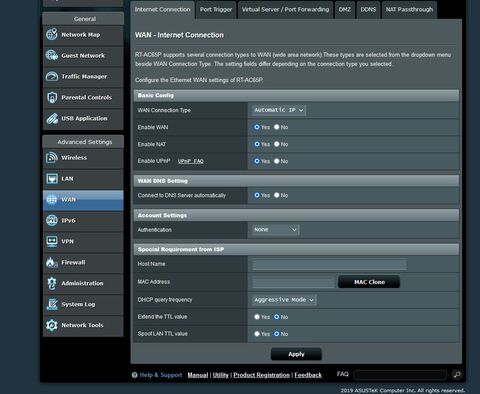
Task: Open USB Application icon
Action: pyautogui.click(x=52, y=118)
